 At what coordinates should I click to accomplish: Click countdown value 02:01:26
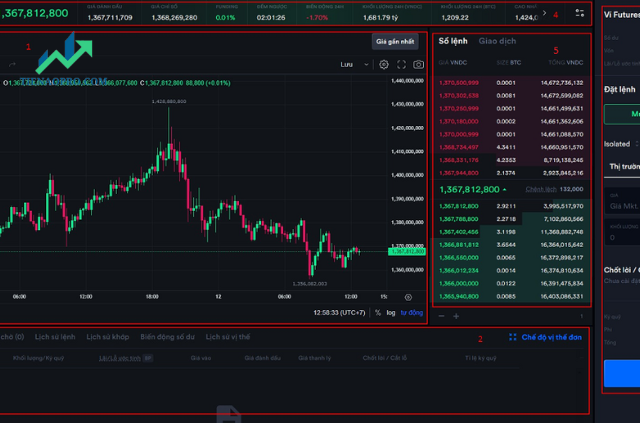click(x=271, y=18)
